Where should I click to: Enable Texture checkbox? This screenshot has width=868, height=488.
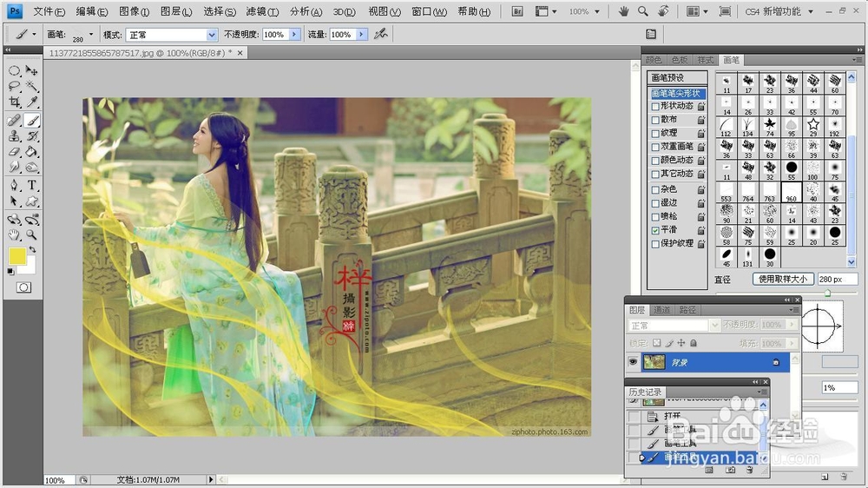655,134
